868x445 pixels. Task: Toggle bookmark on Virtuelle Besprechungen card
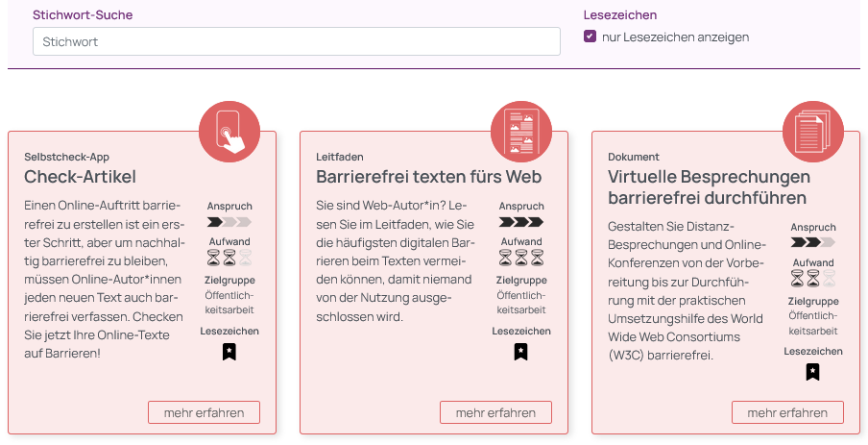[812, 372]
